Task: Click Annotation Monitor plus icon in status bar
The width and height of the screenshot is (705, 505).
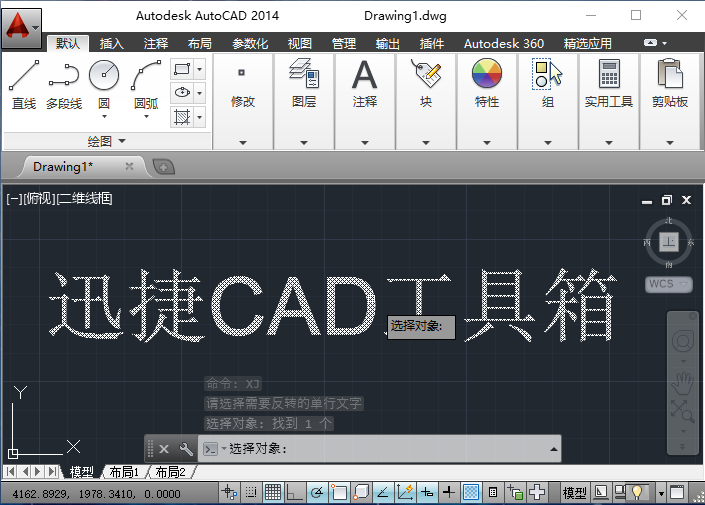Action: tap(537, 493)
